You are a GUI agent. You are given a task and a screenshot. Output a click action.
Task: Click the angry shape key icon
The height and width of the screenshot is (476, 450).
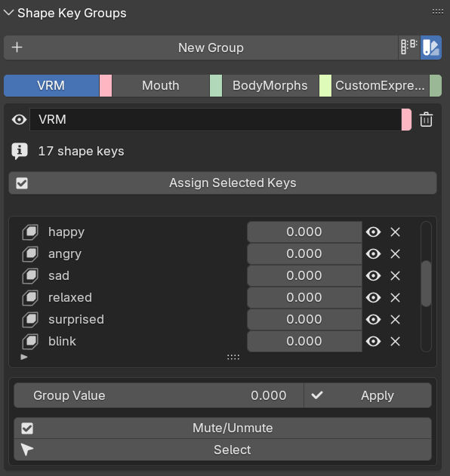[x=30, y=254]
